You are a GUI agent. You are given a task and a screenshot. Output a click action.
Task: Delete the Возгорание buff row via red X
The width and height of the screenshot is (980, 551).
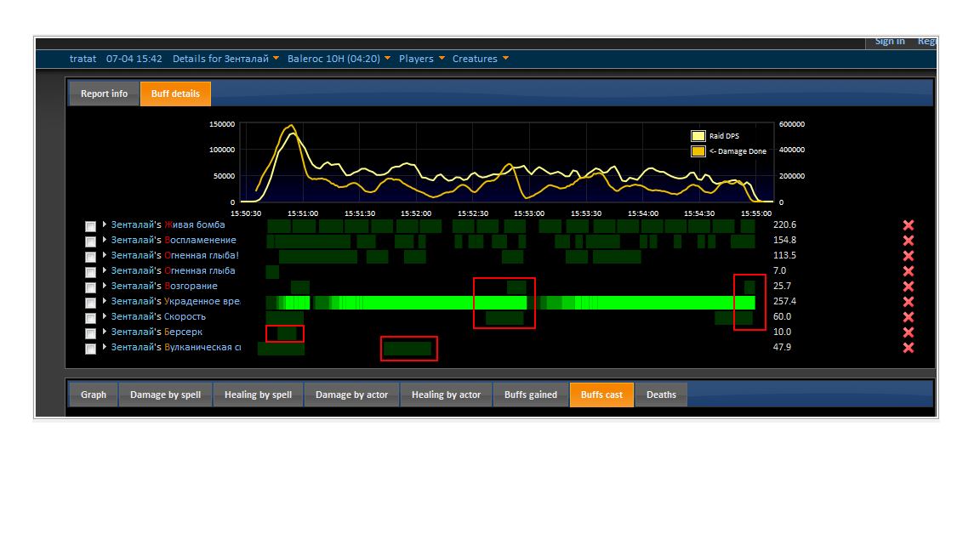click(x=908, y=287)
